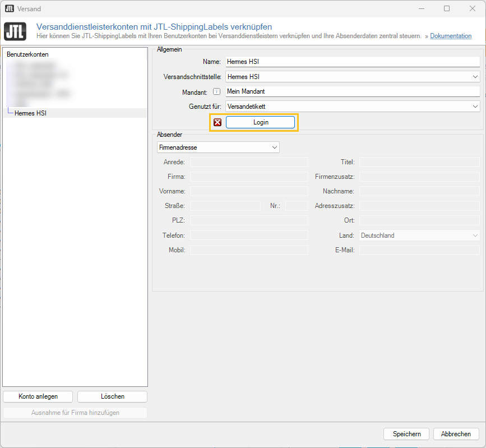486x448 pixels.
Task: Click the JTL logo in the header
Action: pos(15,31)
